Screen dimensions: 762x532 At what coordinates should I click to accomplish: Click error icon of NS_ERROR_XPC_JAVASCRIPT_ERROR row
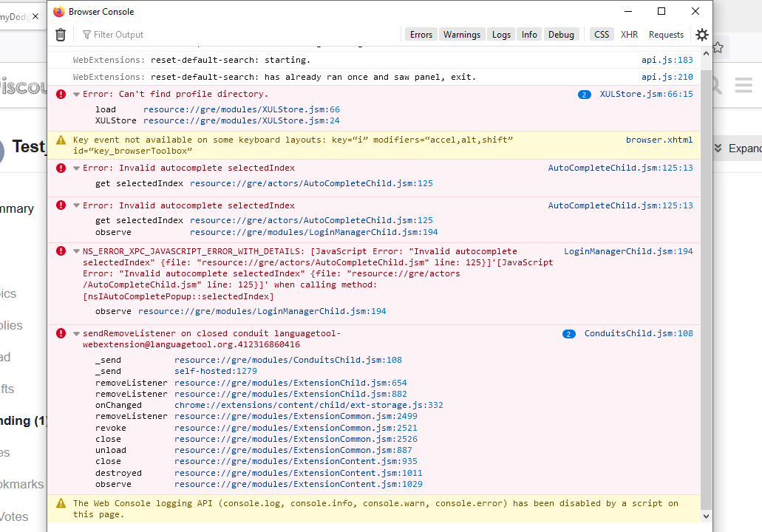tap(61, 251)
